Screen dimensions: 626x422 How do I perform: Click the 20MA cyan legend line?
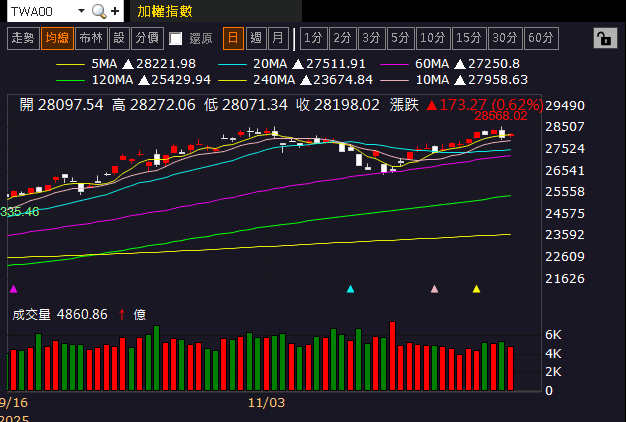pos(233,64)
